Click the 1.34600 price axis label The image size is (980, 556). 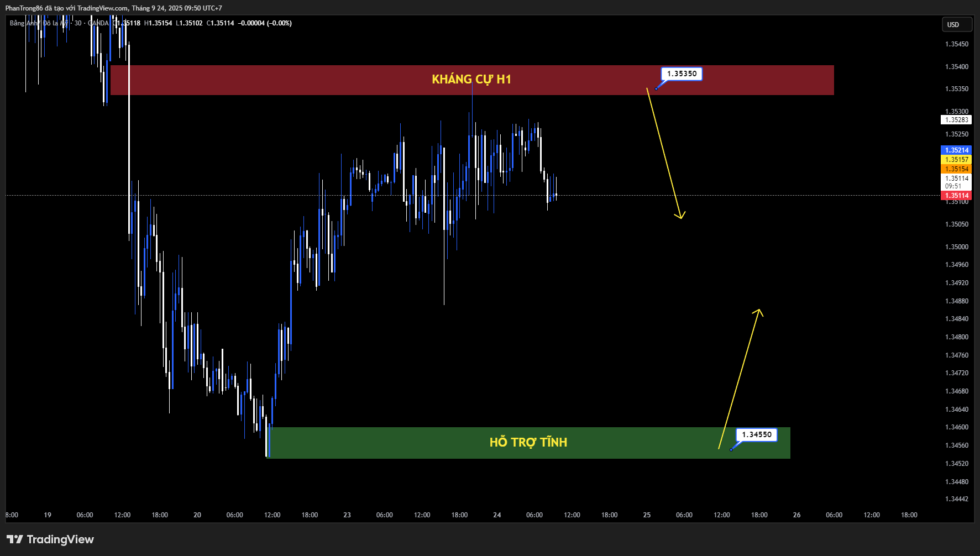pos(957,427)
